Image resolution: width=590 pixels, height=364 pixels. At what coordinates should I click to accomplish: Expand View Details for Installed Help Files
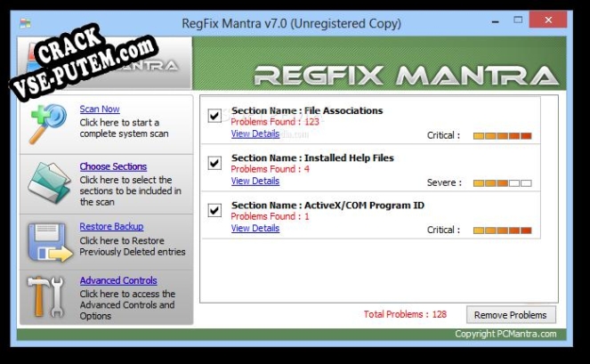click(255, 181)
